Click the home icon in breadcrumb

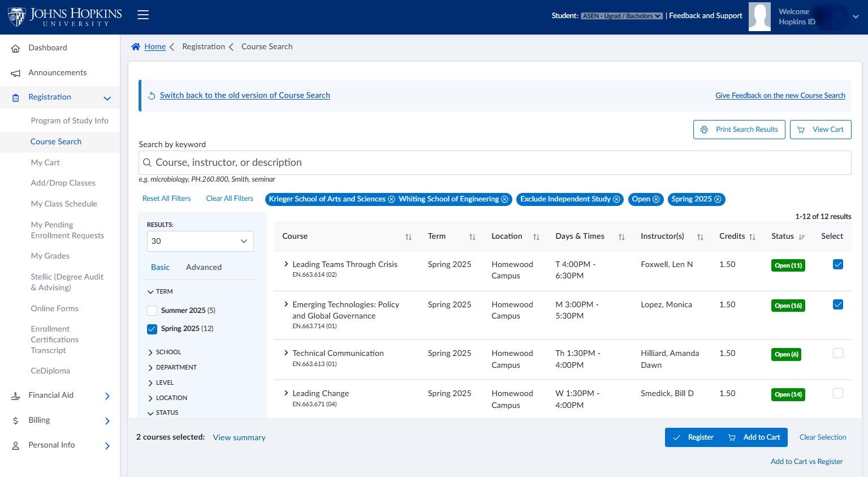(x=136, y=47)
